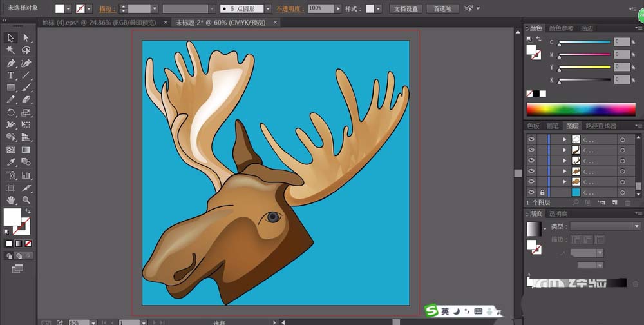644x325 pixels.
Task: Hide the topmost layer item via eye icon
Action: coord(531,139)
